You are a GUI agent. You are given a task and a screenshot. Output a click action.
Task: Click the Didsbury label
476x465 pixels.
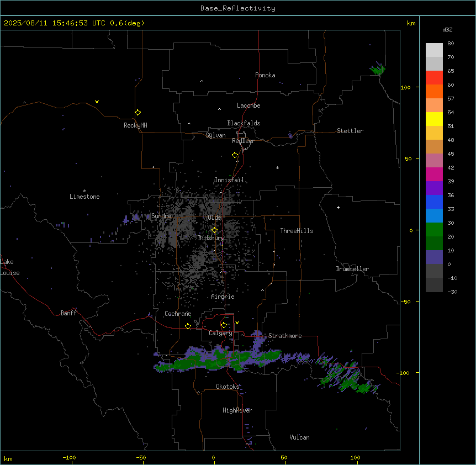(x=211, y=238)
